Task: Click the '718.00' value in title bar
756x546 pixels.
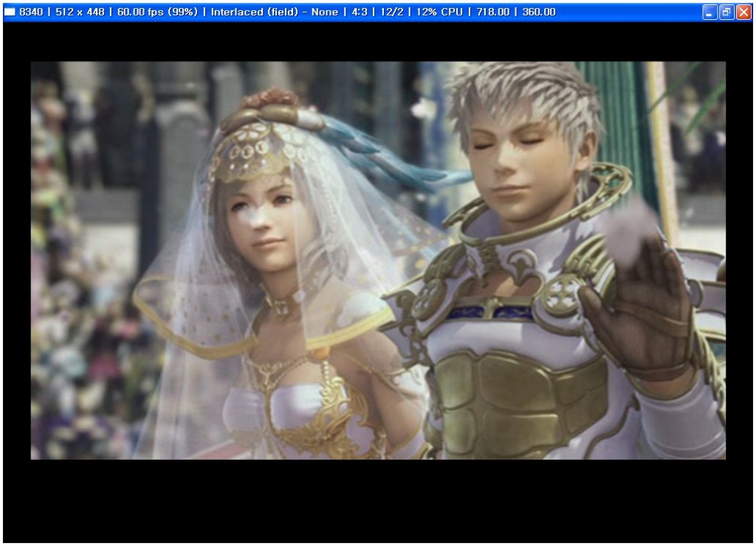Action: coord(492,12)
